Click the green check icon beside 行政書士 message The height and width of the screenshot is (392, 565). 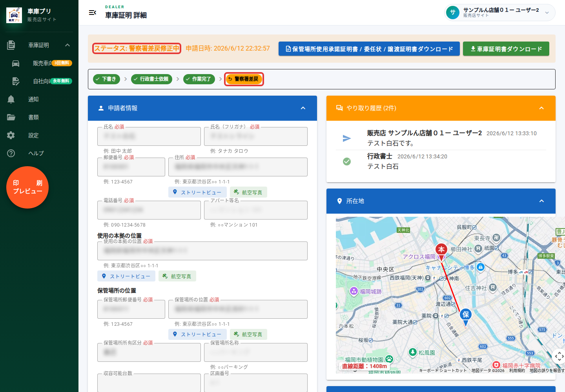click(x=347, y=162)
